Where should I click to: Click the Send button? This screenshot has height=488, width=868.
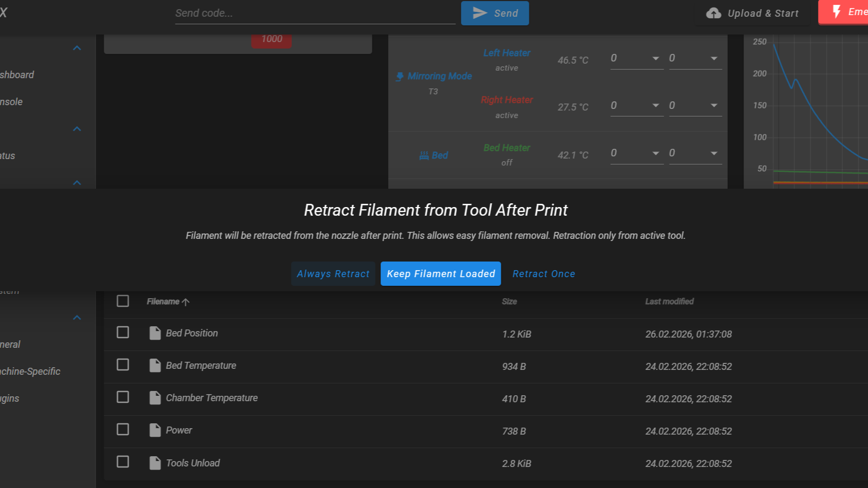pyautogui.click(x=495, y=13)
